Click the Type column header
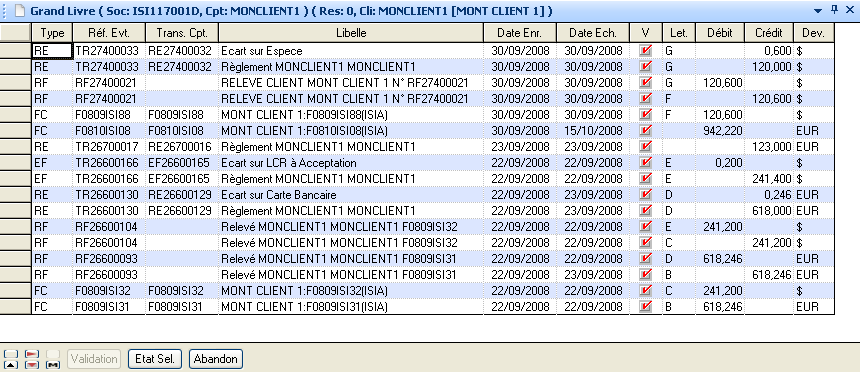 pos(53,33)
